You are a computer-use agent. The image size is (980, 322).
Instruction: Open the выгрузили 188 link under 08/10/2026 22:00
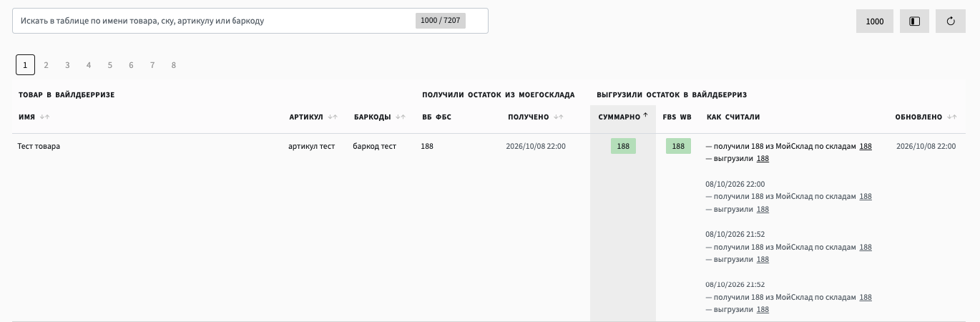click(763, 209)
